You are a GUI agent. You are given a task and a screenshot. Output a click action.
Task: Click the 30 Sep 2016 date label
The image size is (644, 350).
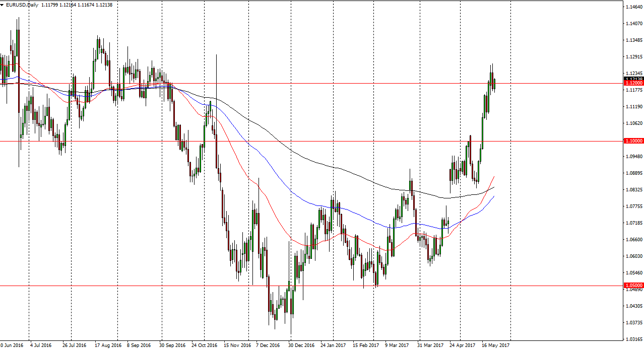(171, 346)
